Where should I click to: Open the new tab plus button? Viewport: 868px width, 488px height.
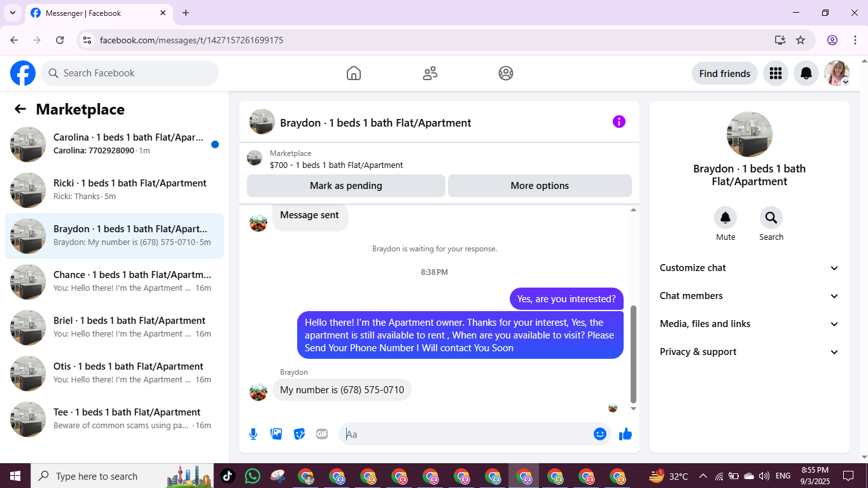click(186, 13)
